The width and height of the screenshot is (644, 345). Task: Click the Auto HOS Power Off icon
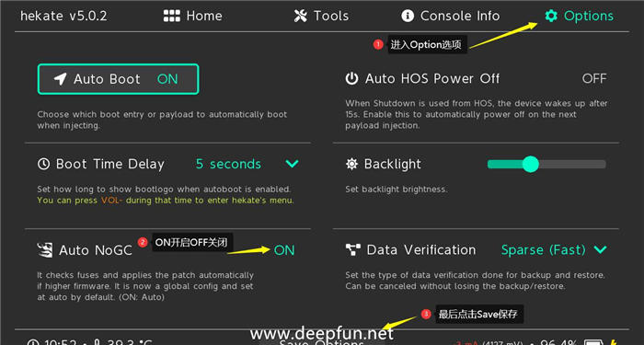tap(351, 78)
